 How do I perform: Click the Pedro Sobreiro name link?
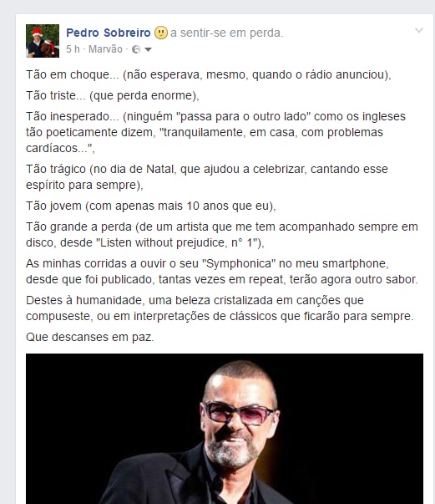coord(109,33)
